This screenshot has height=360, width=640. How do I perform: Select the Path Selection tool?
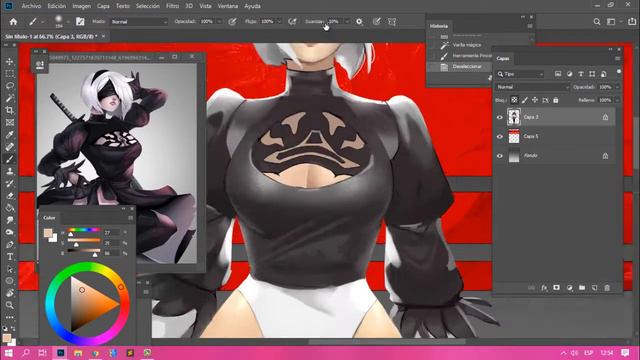point(10,269)
